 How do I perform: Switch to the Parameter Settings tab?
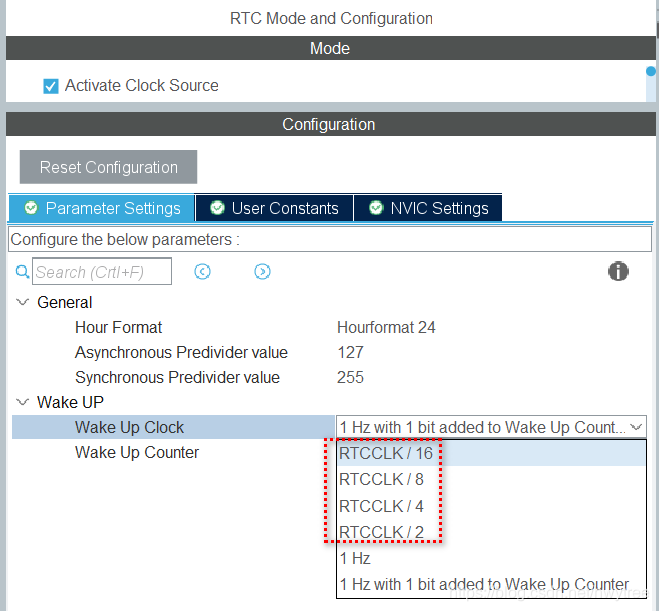[101, 208]
